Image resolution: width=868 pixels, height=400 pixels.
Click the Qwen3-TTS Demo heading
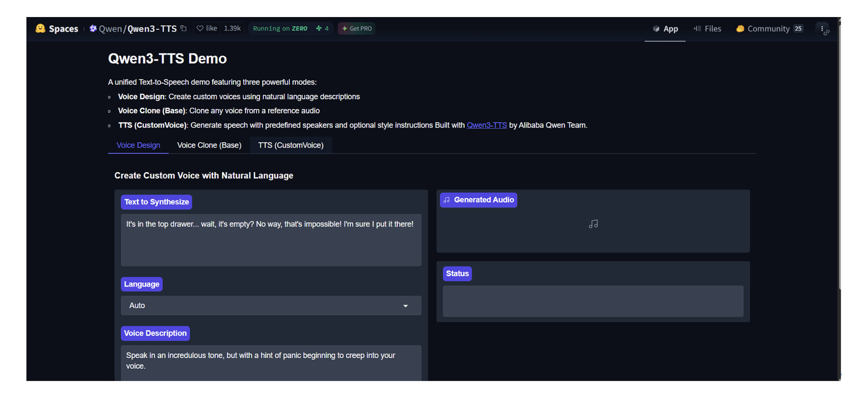click(168, 59)
